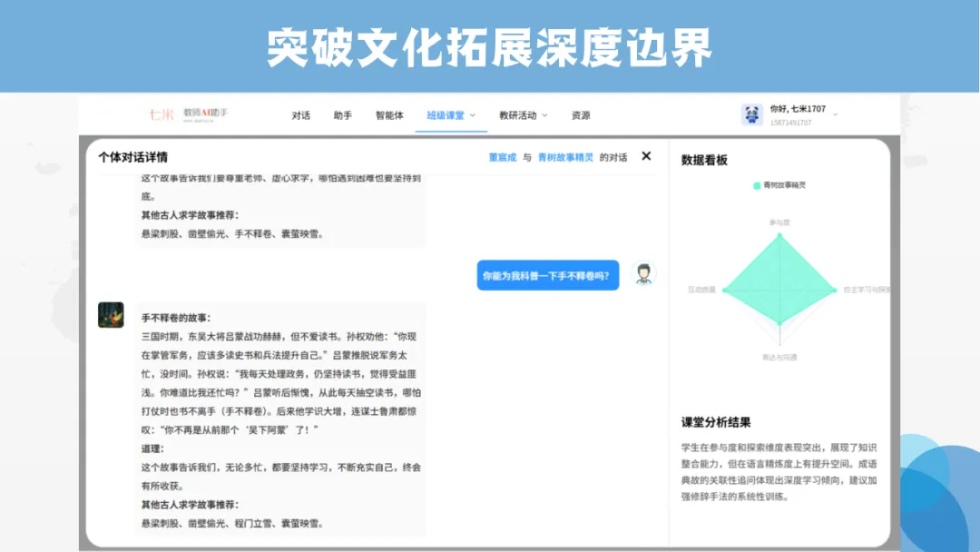Image resolution: width=980 pixels, height=552 pixels.
Task: Click the radar chart 自主学习与探索 point
Action: 835,290
